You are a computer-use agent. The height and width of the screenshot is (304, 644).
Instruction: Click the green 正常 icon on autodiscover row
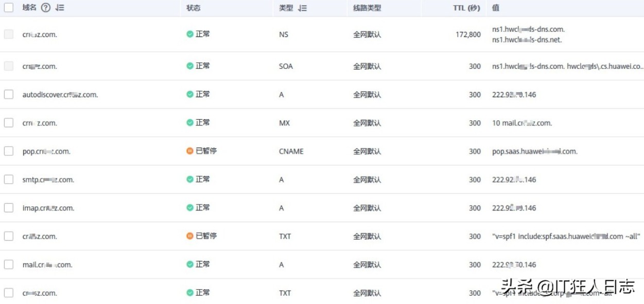pyautogui.click(x=190, y=95)
